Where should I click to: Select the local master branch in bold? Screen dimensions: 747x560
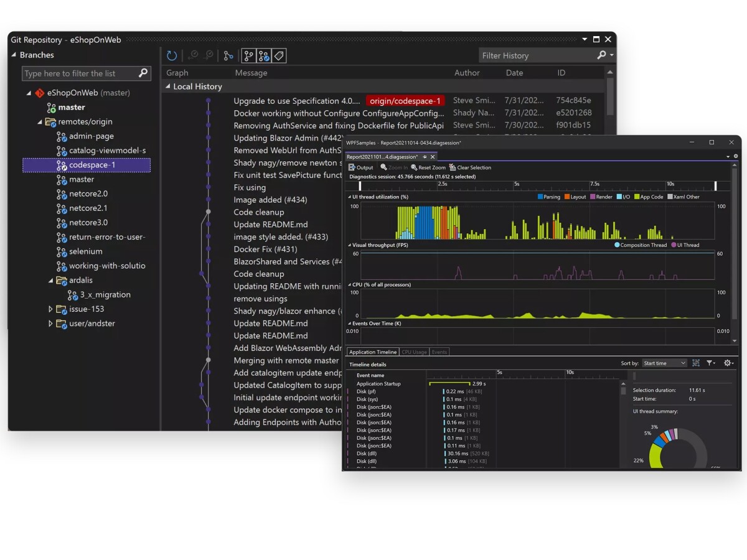72,107
